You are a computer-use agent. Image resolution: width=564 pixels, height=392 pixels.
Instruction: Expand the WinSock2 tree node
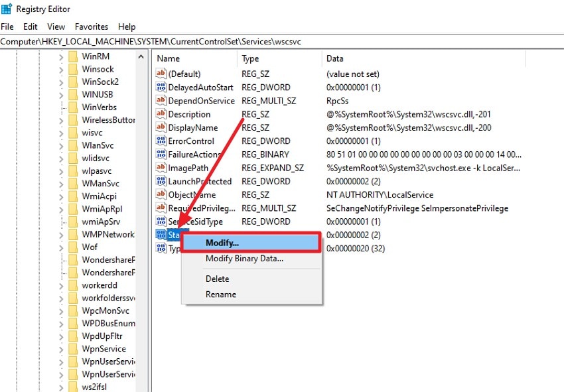point(61,82)
